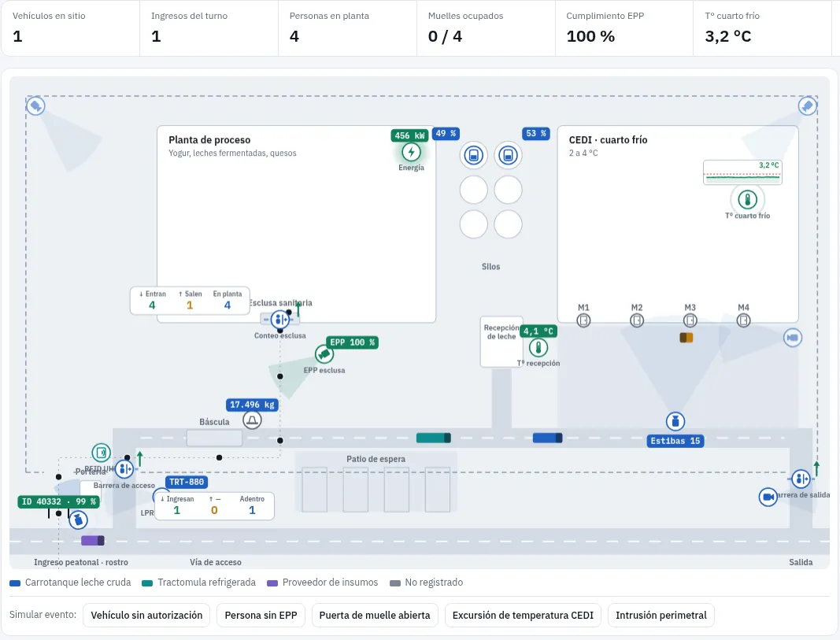Select the blue milk tanker on the road
840x640 pixels.
[547, 438]
